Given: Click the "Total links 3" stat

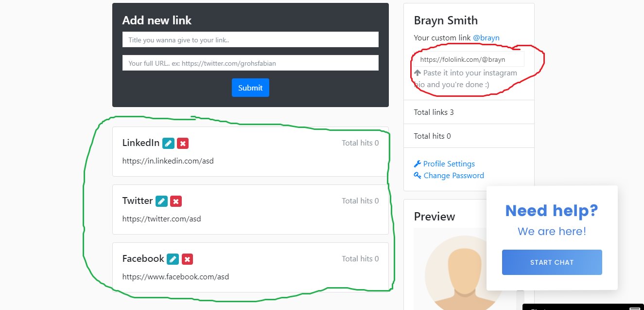Looking at the screenshot, I should [x=434, y=112].
